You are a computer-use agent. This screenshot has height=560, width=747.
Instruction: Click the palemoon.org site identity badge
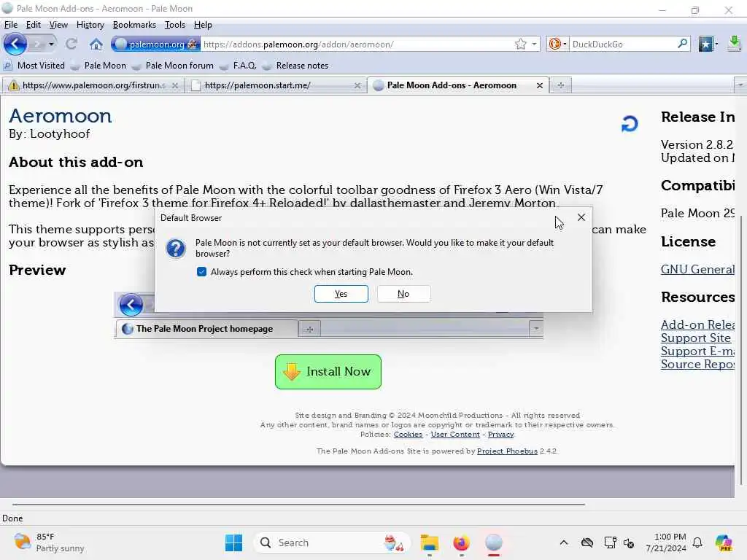click(156, 44)
